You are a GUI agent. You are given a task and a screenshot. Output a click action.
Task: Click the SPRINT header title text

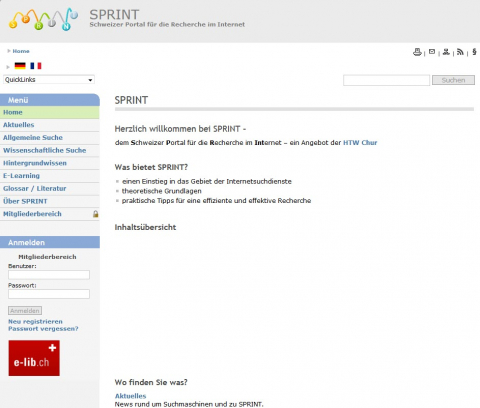point(114,15)
